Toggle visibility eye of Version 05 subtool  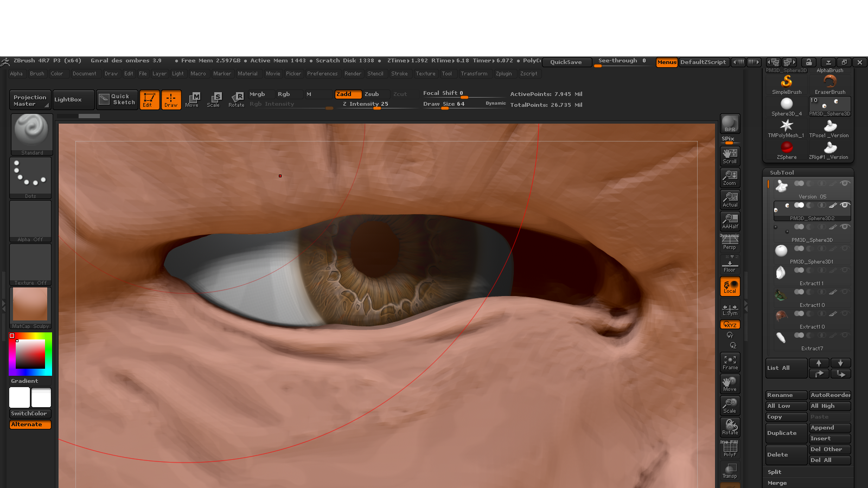click(844, 183)
